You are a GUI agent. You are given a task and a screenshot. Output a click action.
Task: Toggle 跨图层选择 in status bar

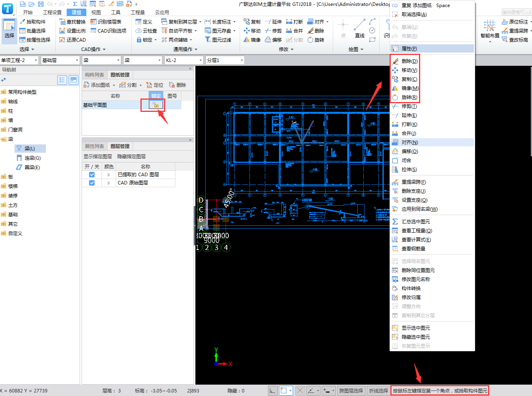click(351, 391)
